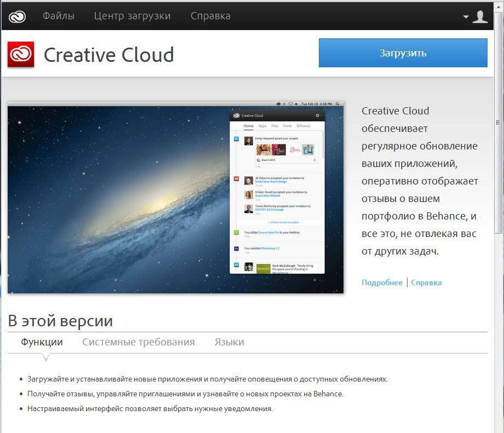504x433 pixels.
Task: Click the Creative Cloud desktop preview image
Action: click(x=175, y=198)
